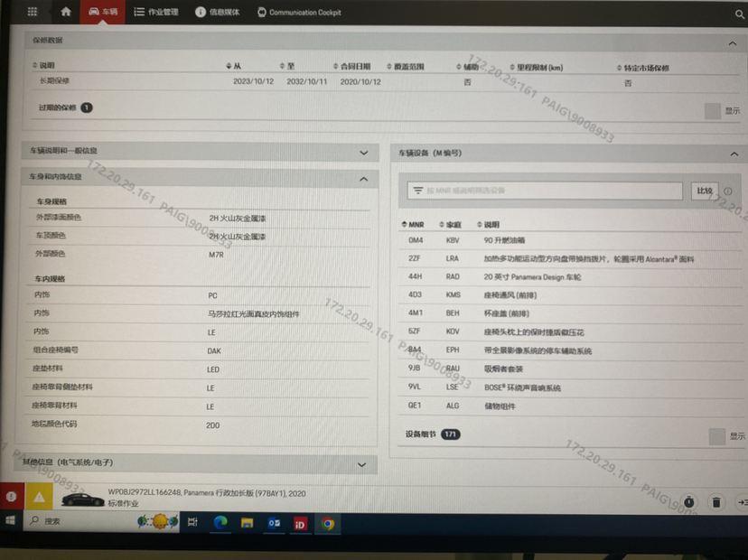Viewport: 748px width, 560px height.
Task: Switch to the Communication Cockpit tab
Action: (299, 13)
